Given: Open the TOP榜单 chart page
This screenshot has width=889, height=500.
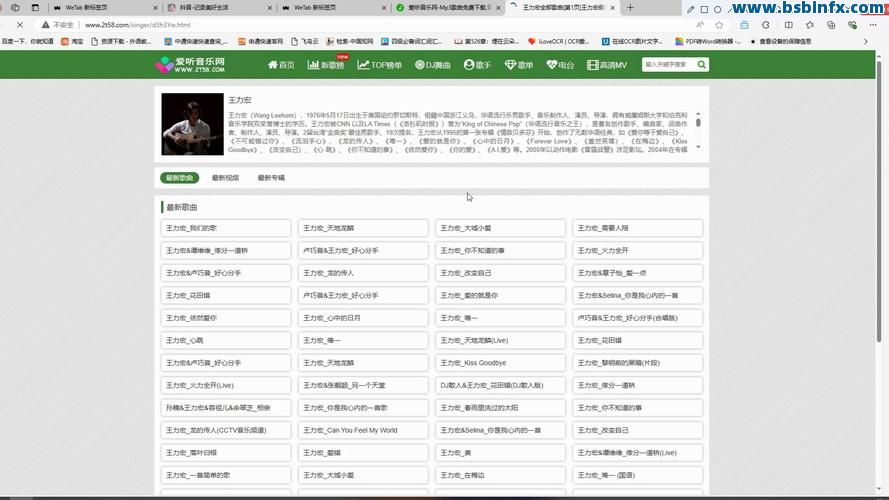Looking at the screenshot, I should tap(379, 65).
